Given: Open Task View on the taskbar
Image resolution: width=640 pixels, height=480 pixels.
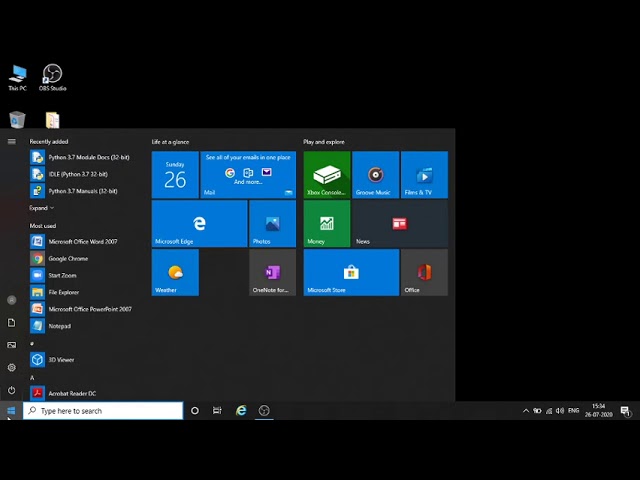Looking at the screenshot, I should click(x=217, y=411).
